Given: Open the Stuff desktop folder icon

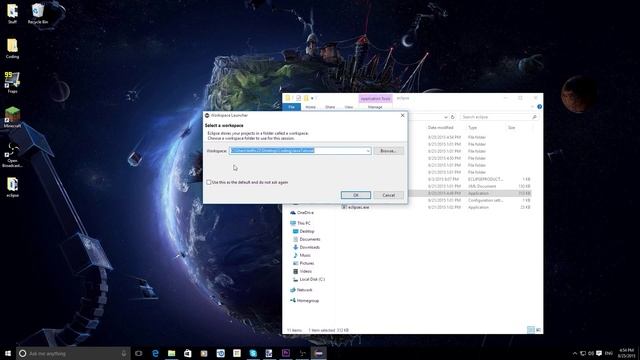Looking at the screenshot, I should pos(12,13).
